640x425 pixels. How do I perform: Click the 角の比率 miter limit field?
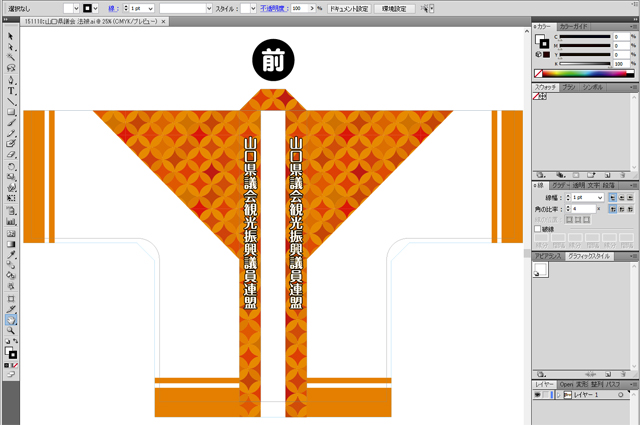(584, 209)
